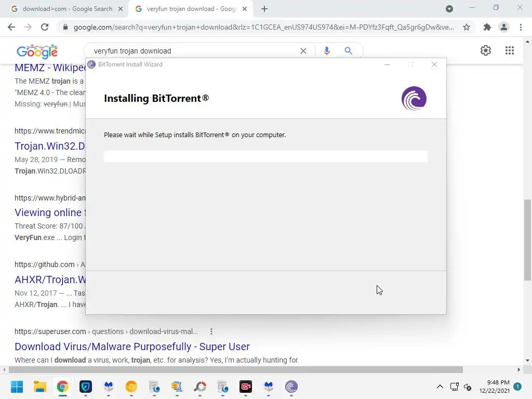Open the BitTorrent taskbar icon
This screenshot has width=532, height=399.
[291, 387]
